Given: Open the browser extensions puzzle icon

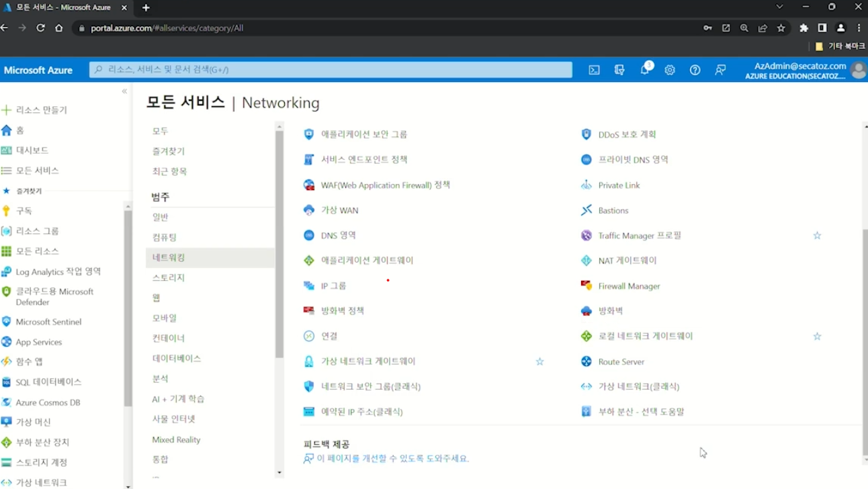Looking at the screenshot, I should [804, 28].
